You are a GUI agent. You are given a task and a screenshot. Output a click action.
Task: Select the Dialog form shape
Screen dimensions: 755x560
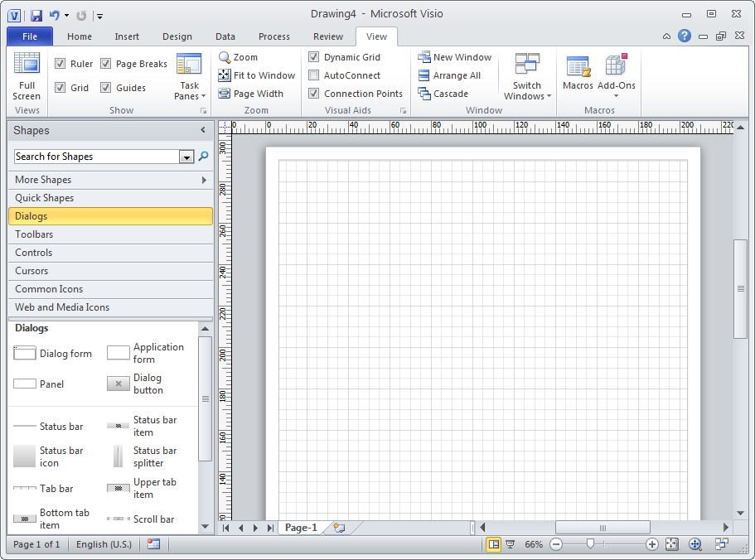click(52, 353)
